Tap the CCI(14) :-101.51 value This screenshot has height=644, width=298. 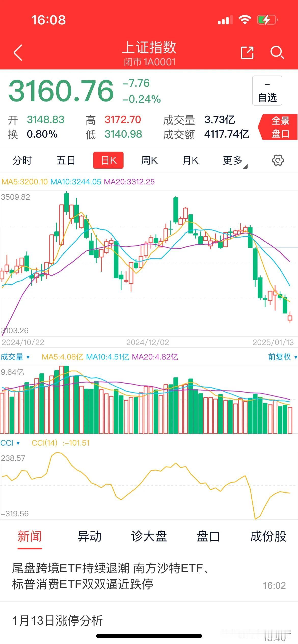pos(61,443)
